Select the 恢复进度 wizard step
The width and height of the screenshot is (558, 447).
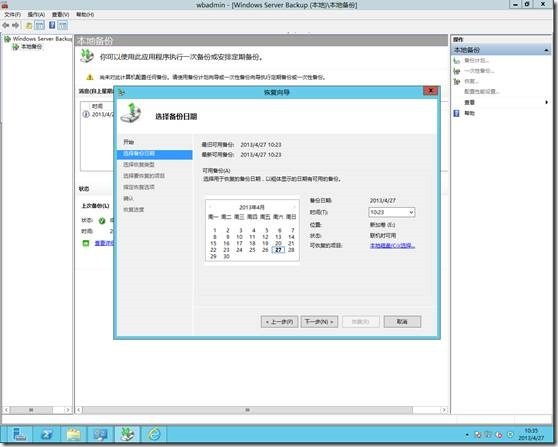(133, 210)
